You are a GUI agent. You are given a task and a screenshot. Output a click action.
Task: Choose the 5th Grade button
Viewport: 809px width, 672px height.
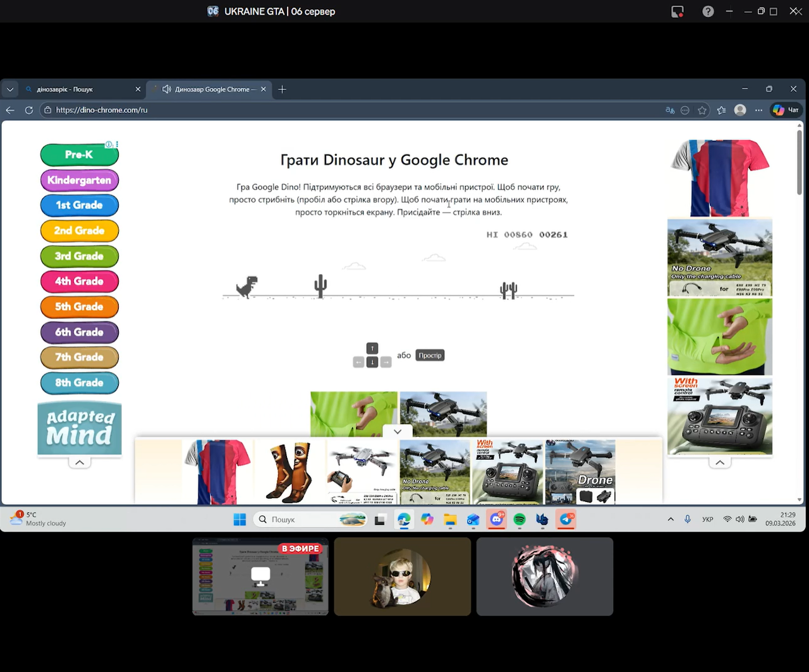point(80,306)
